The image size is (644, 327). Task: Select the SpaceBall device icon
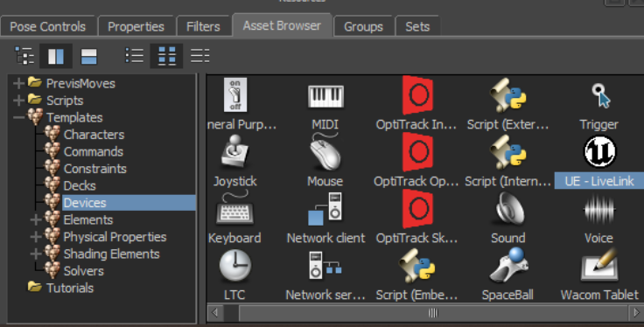click(508, 265)
